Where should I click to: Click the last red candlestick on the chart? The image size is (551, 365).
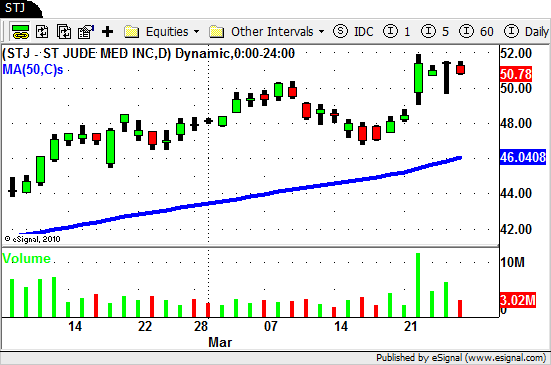[460, 68]
